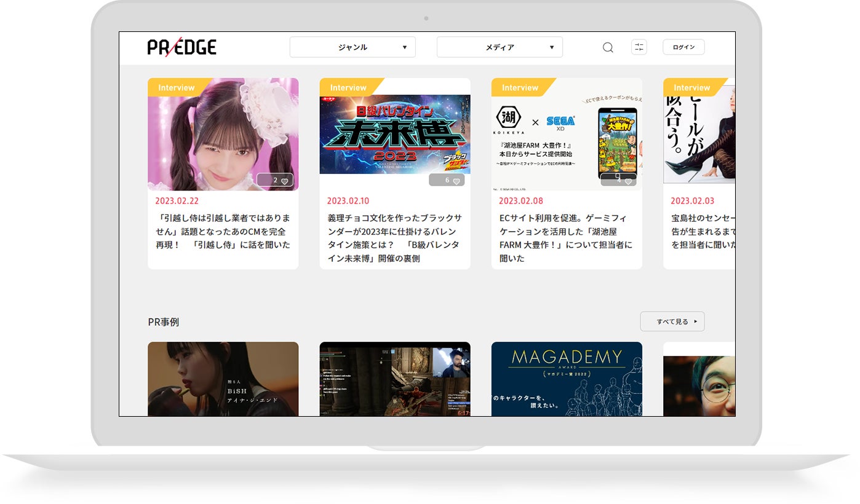Open the 宝島社 interview thumbnail
Viewport: 860px width, 504px height.
699,134
